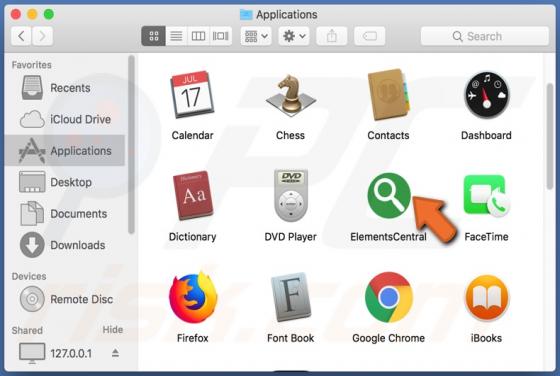Viewport: 560px width, 376px height.
Task: Select the FaceTime app icon
Action: 486,196
